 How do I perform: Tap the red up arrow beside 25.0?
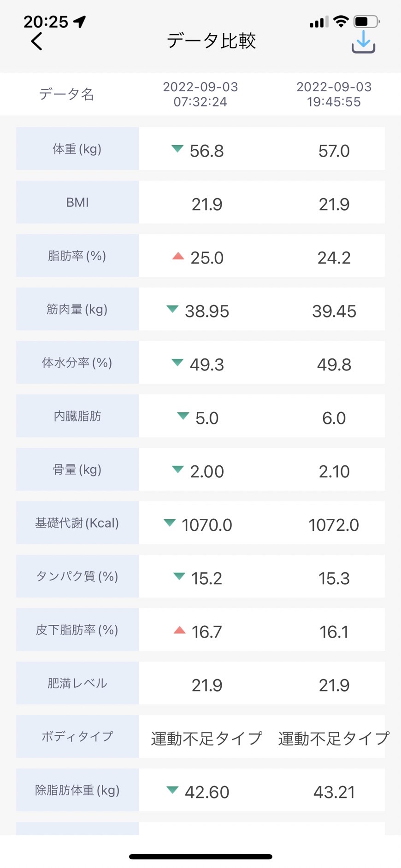click(178, 256)
